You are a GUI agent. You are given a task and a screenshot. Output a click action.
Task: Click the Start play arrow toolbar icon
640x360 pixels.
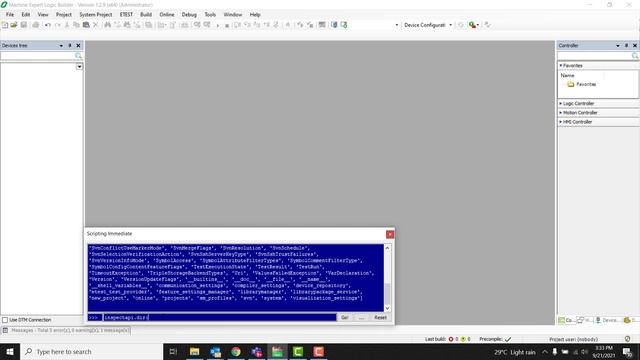coord(218,25)
